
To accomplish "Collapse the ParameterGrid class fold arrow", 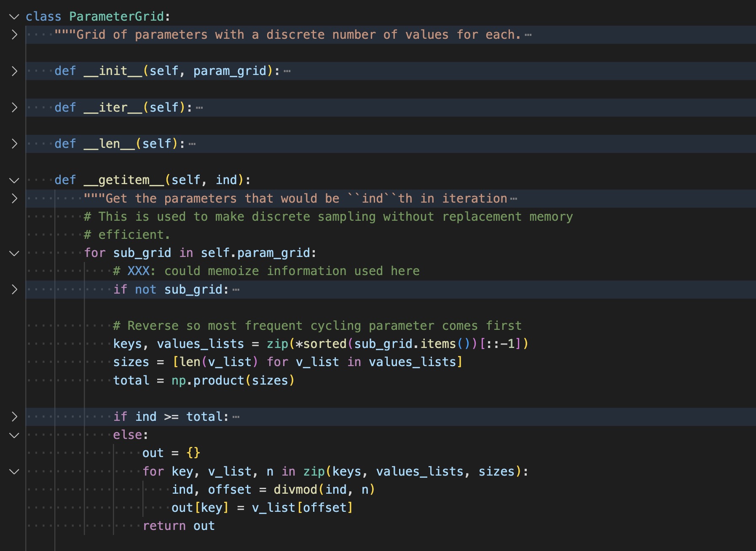I will click(14, 16).
